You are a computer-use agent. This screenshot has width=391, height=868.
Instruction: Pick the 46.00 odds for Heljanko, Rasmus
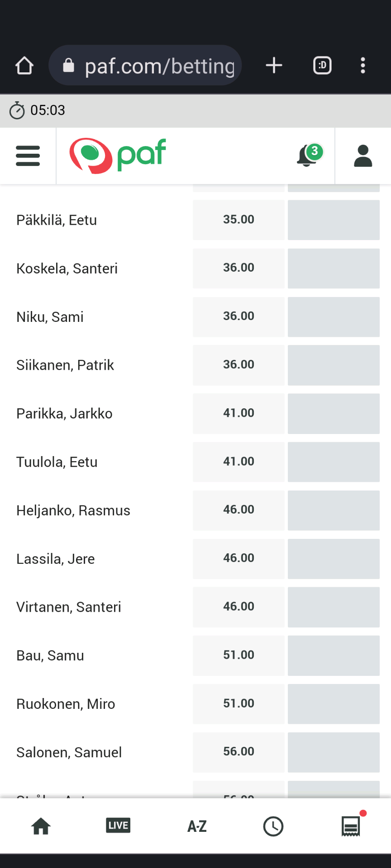tap(238, 510)
